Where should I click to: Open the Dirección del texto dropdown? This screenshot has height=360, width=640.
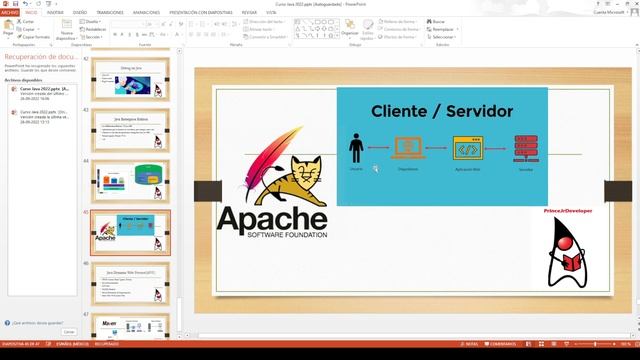(264, 21)
